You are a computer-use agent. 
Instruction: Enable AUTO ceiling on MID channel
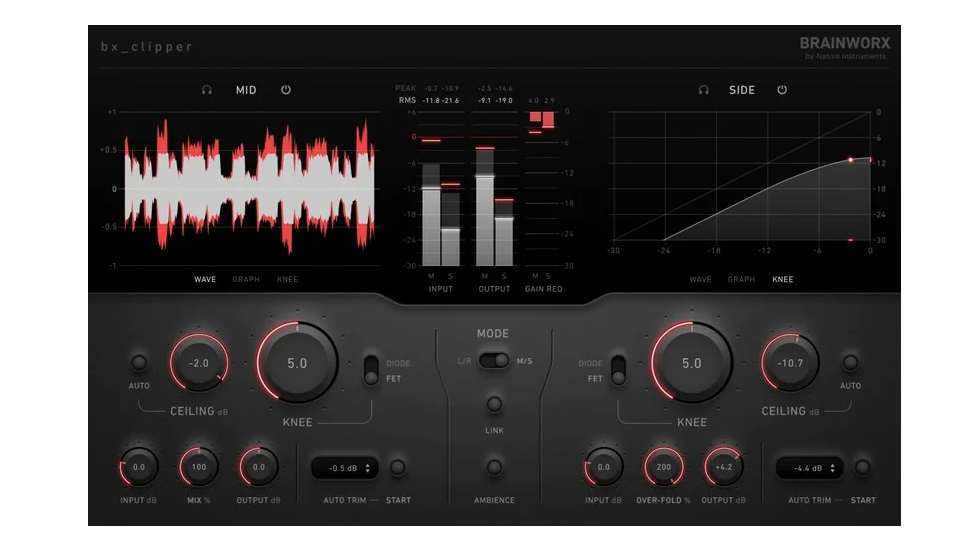[139, 362]
